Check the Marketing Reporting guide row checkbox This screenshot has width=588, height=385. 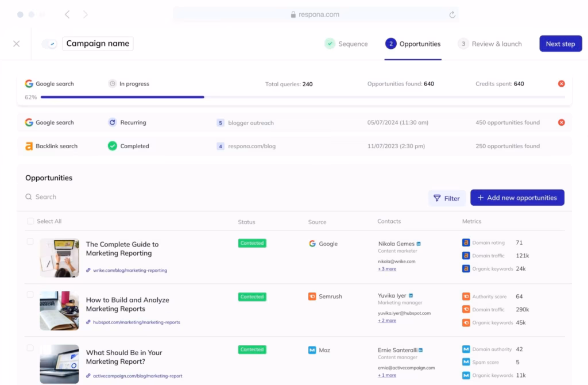click(30, 241)
